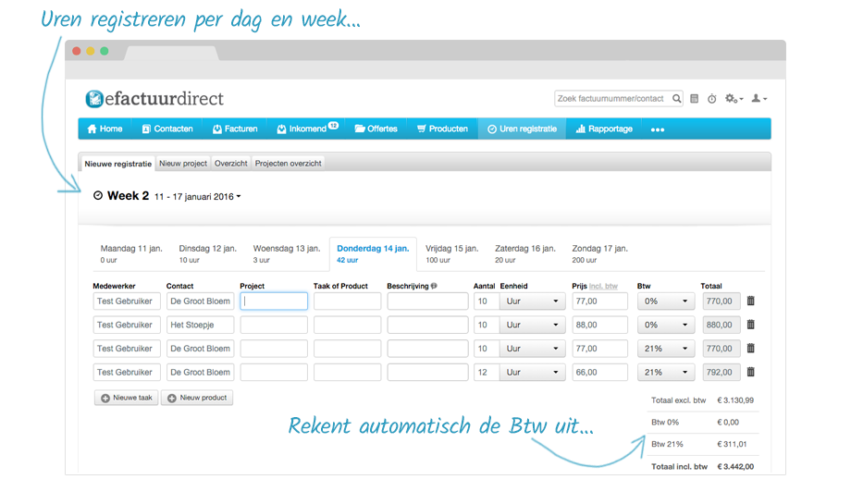The width and height of the screenshot is (851, 504).
Task: Click Contact field showing Het Stoepje
Action: [x=201, y=325]
